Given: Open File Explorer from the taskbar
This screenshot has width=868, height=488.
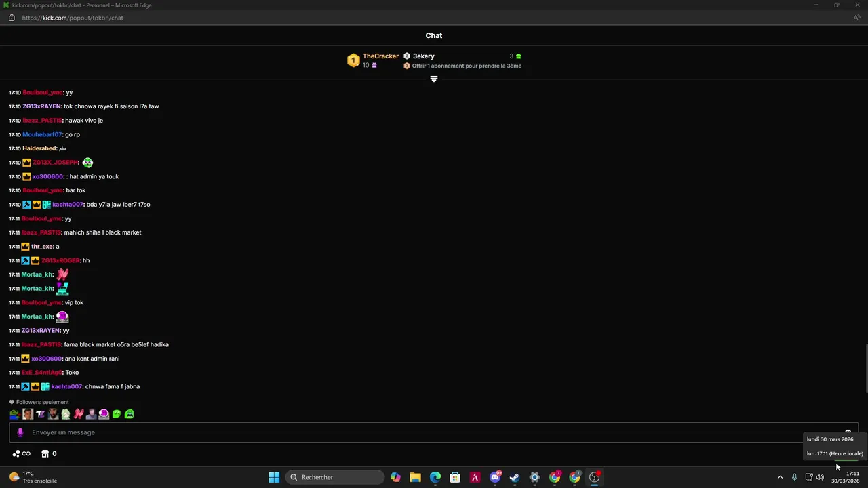Looking at the screenshot, I should [415, 477].
